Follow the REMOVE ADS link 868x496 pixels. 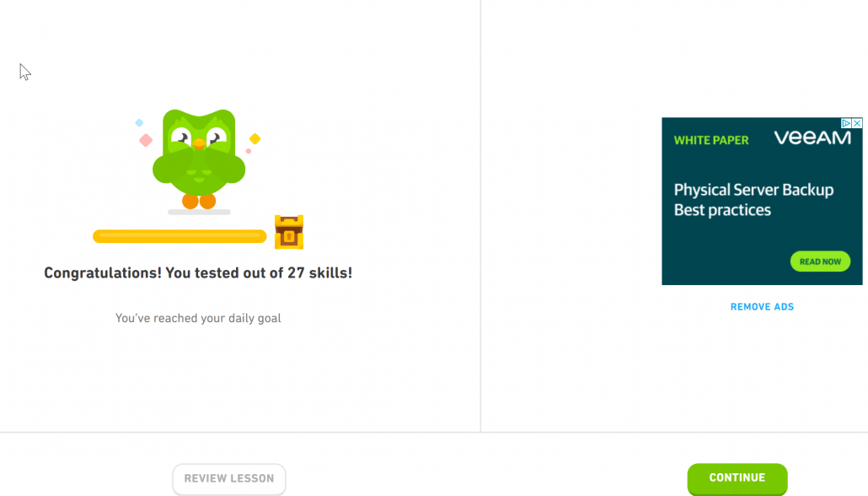click(762, 306)
